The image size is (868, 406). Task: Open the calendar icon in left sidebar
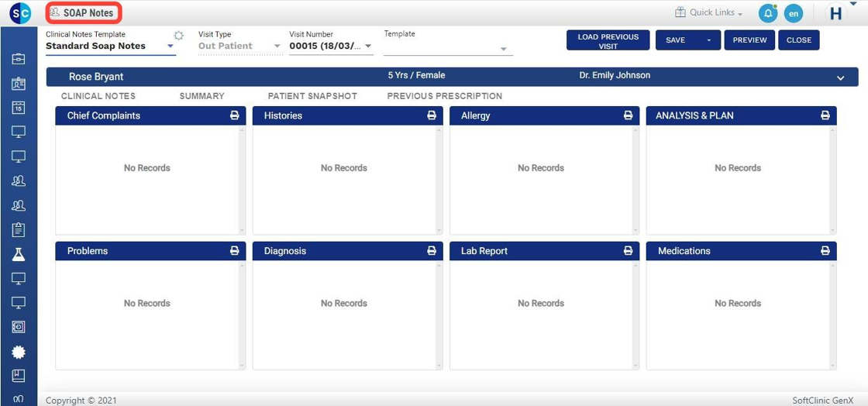pyautogui.click(x=19, y=108)
